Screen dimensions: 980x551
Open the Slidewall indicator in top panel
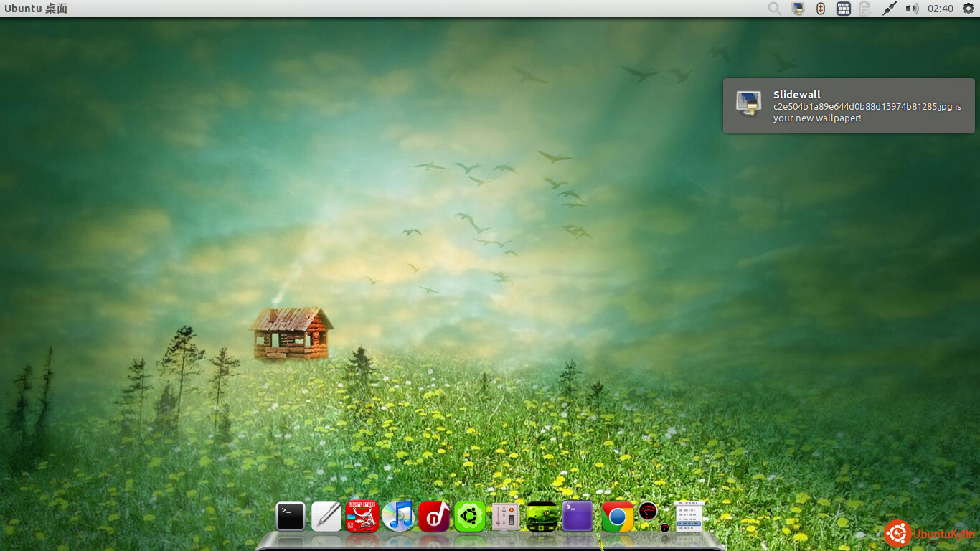tap(798, 9)
